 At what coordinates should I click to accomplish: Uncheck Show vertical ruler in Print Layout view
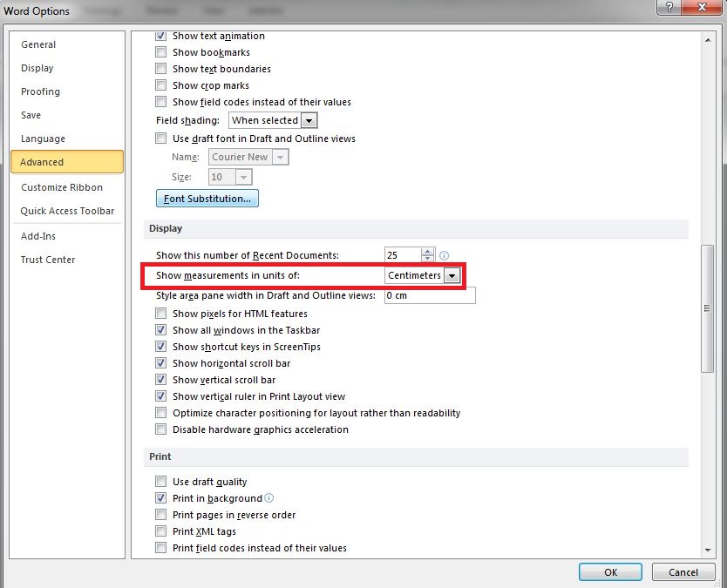click(x=161, y=396)
